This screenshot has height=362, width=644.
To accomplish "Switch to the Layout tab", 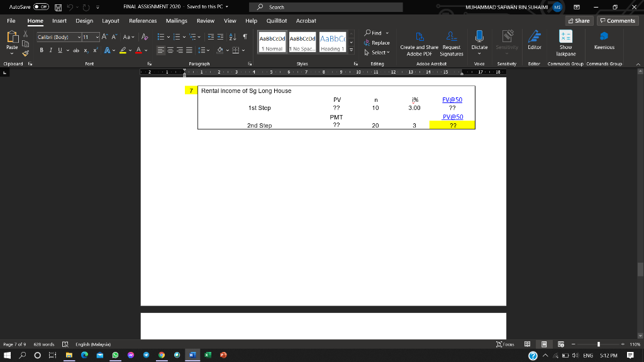I will click(x=111, y=21).
